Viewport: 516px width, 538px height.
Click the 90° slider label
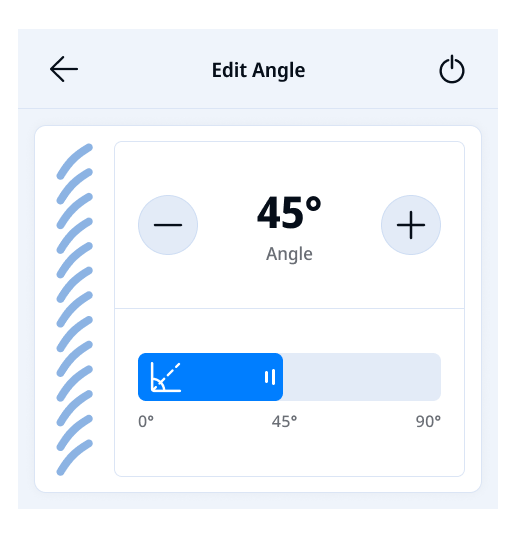click(428, 421)
